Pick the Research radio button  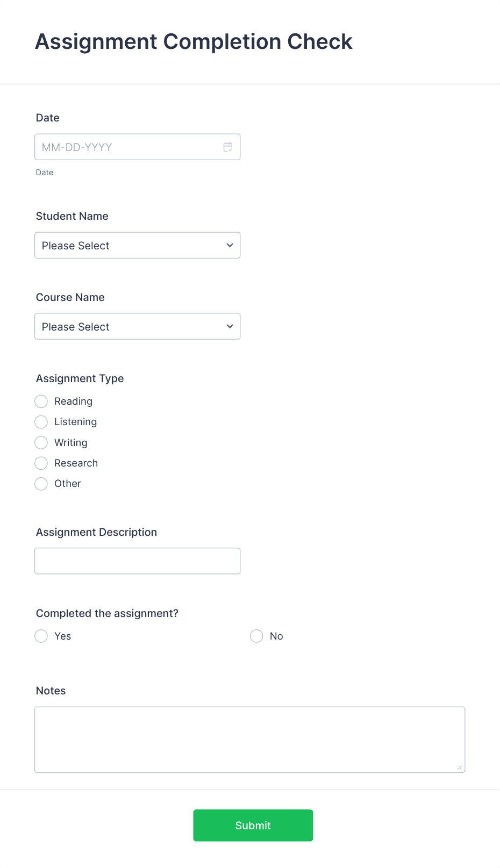click(41, 463)
